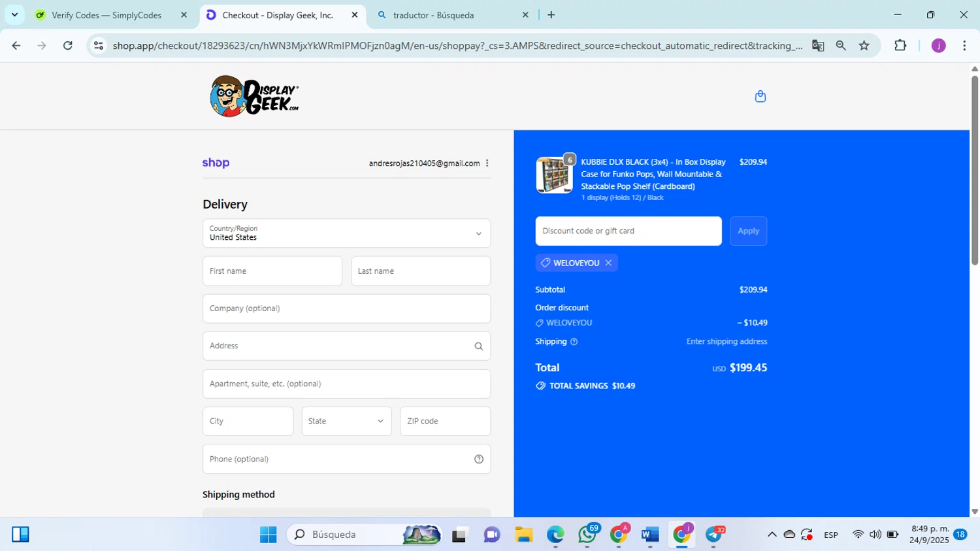Click the browser back arrow

pos(16,46)
